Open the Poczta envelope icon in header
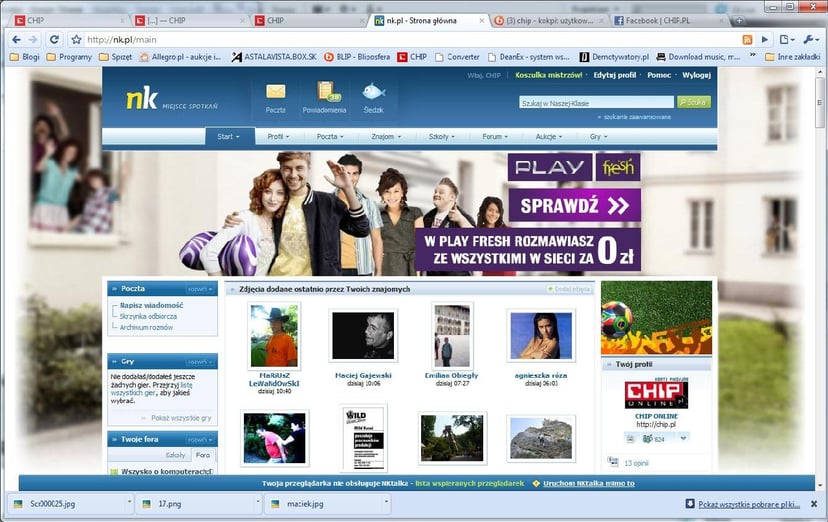 click(275, 96)
